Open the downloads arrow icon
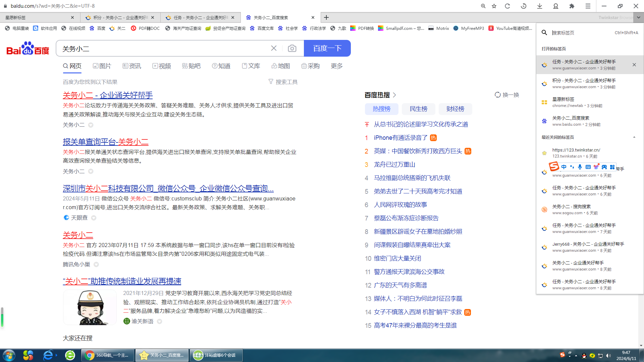Viewport: 644px width, 362px height. (x=540, y=6)
